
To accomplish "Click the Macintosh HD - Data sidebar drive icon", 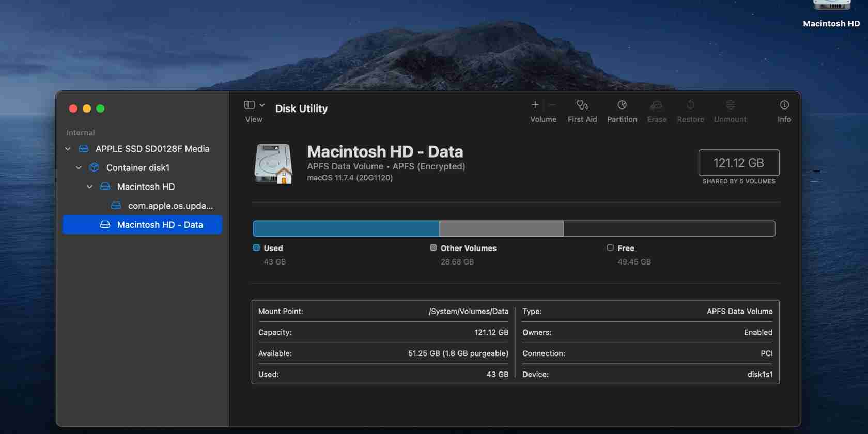I will (105, 225).
